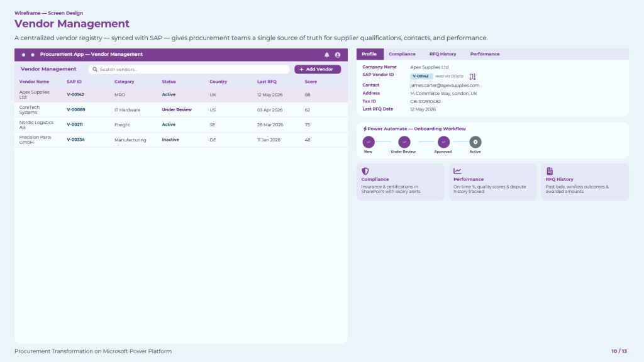Viewport: 644px width, 362px height.
Task: Open the user account icon
Action: click(338, 55)
